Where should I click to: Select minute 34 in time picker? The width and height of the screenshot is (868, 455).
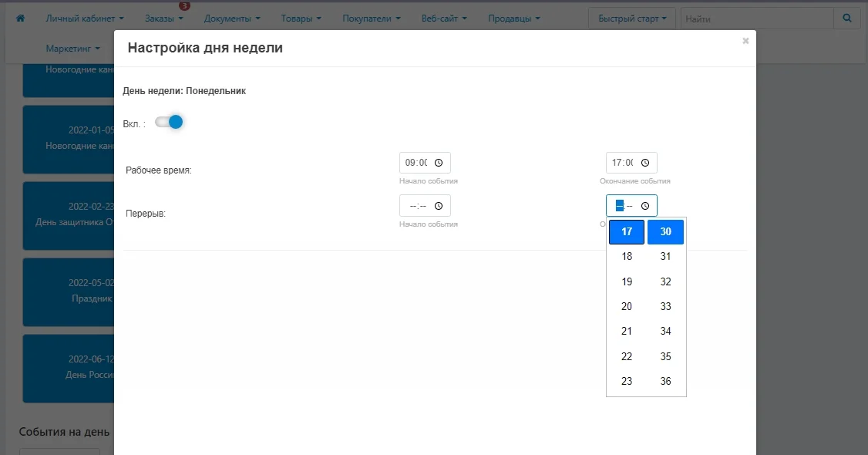pyautogui.click(x=665, y=331)
